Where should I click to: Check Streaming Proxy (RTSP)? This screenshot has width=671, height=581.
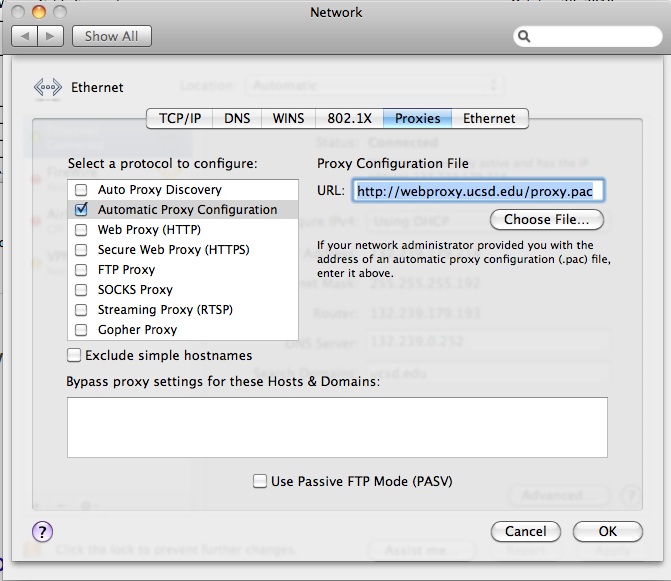[81, 310]
